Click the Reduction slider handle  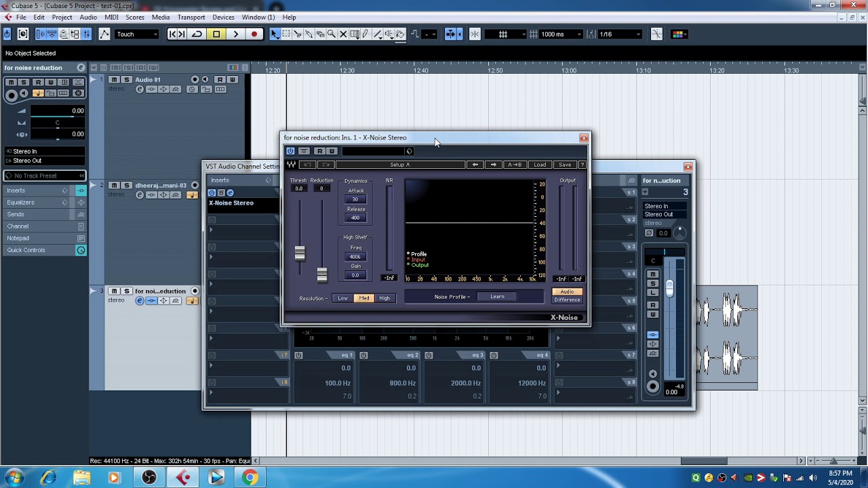pos(322,274)
